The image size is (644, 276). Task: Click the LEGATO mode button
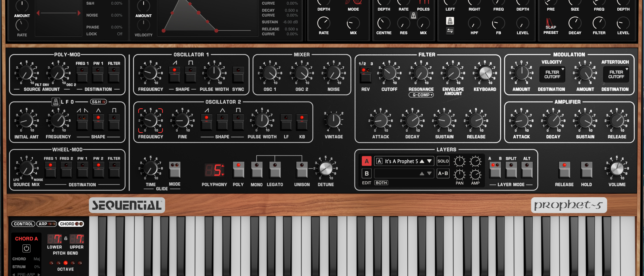pos(275,170)
